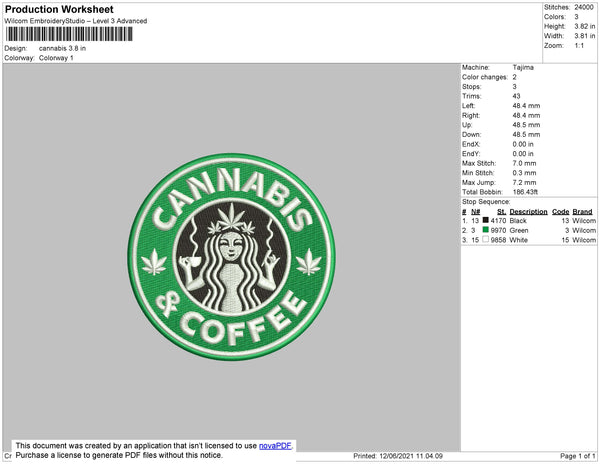This screenshot has width=600, height=464.
Task: Click the Height value 3.82 in
Action: tap(584, 26)
